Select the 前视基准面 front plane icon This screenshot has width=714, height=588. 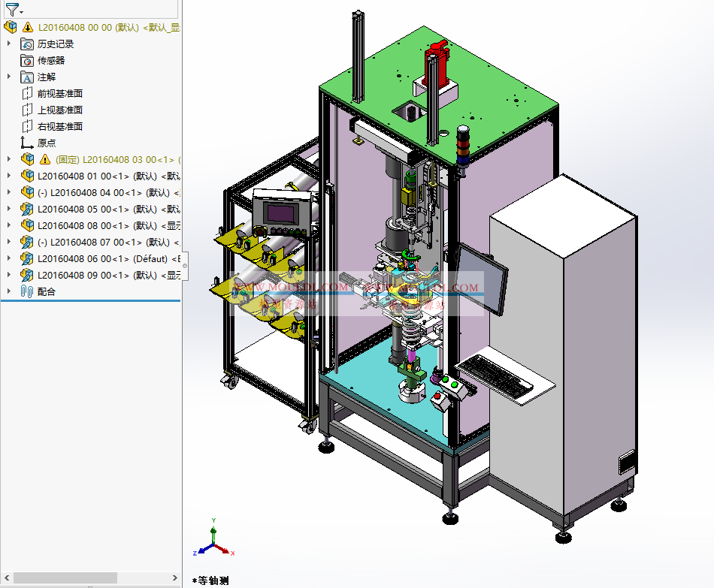pyautogui.click(x=27, y=93)
